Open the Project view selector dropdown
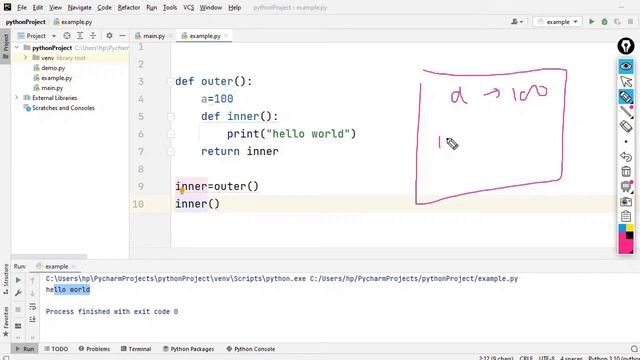640x360 pixels. pos(37,36)
